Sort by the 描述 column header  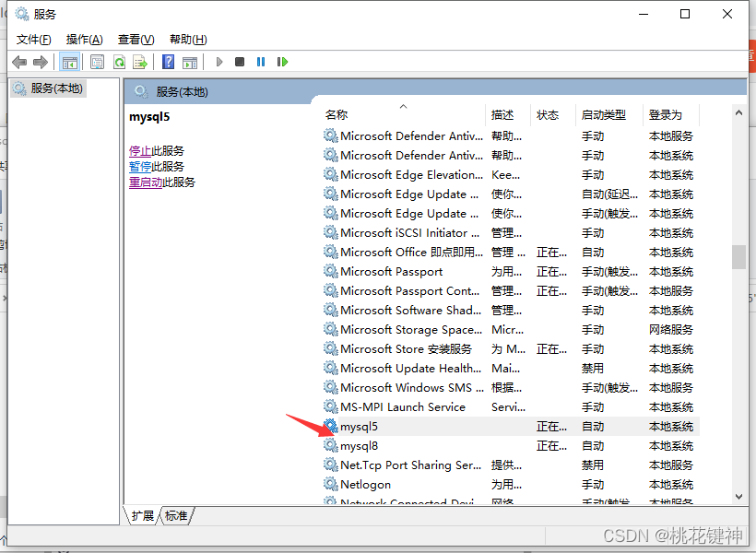(508, 114)
